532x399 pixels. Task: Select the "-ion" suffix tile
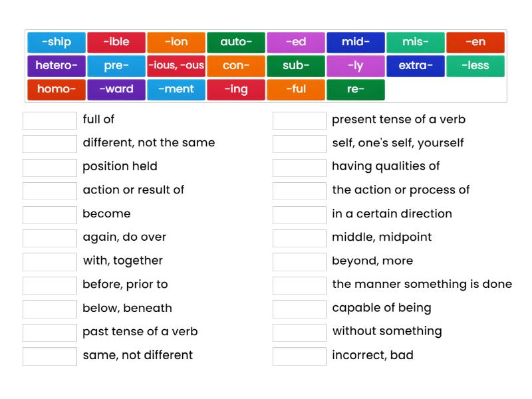pos(176,41)
